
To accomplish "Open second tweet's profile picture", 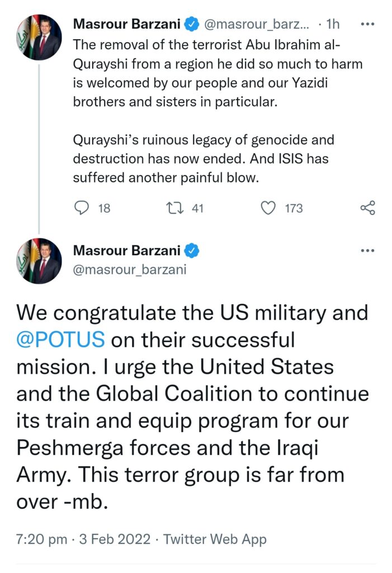I will [39, 261].
